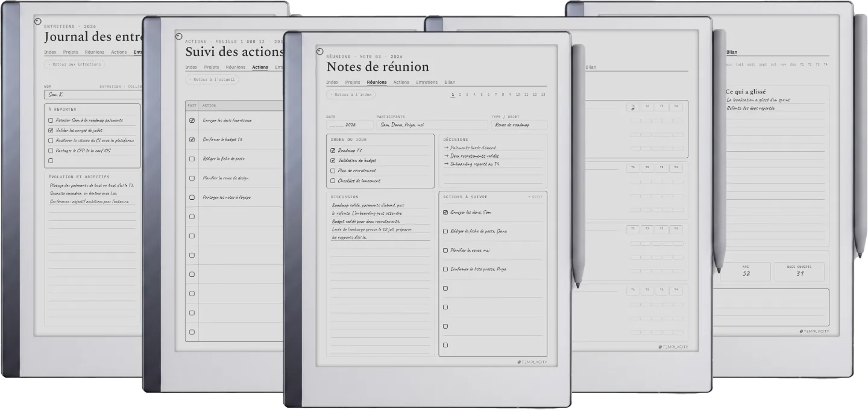Image resolution: width=868 pixels, height=410 pixels.
Task: Open the Actions tab on Suivi des actions
Action: pos(260,67)
